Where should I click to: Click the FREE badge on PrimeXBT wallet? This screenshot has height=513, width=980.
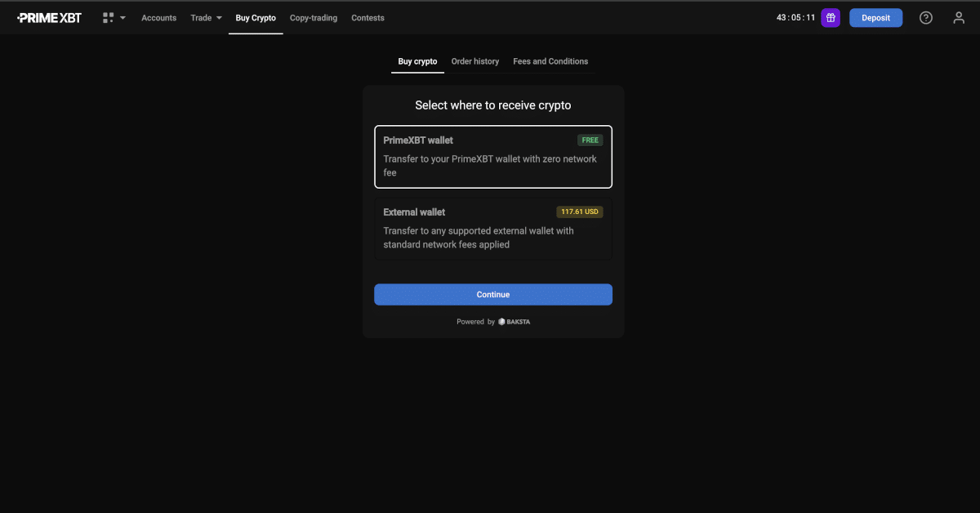pyautogui.click(x=590, y=141)
